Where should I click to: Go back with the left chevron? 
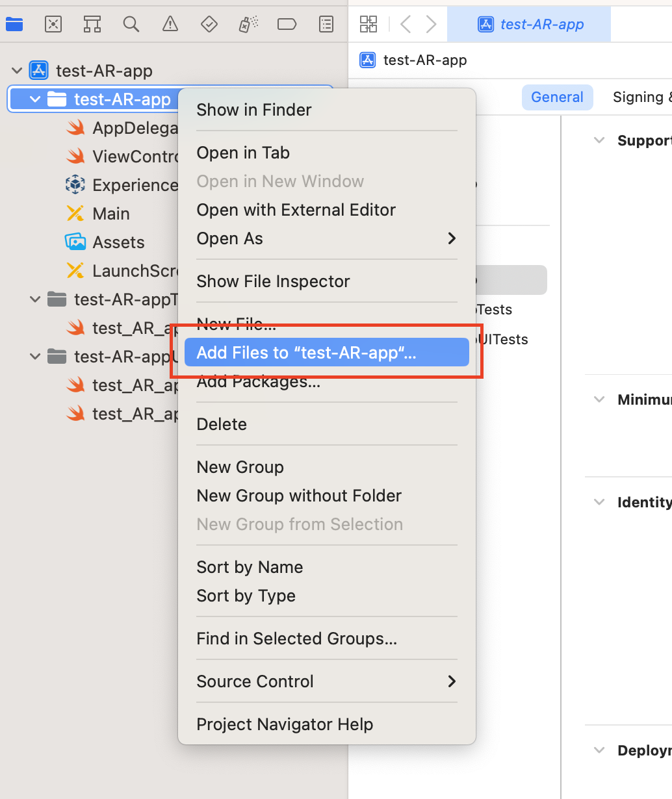coord(406,25)
